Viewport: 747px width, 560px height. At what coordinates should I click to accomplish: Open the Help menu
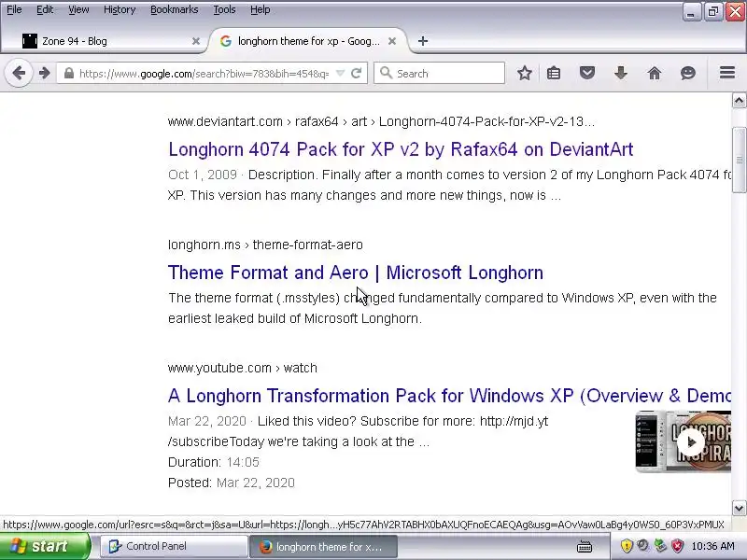pos(261,9)
